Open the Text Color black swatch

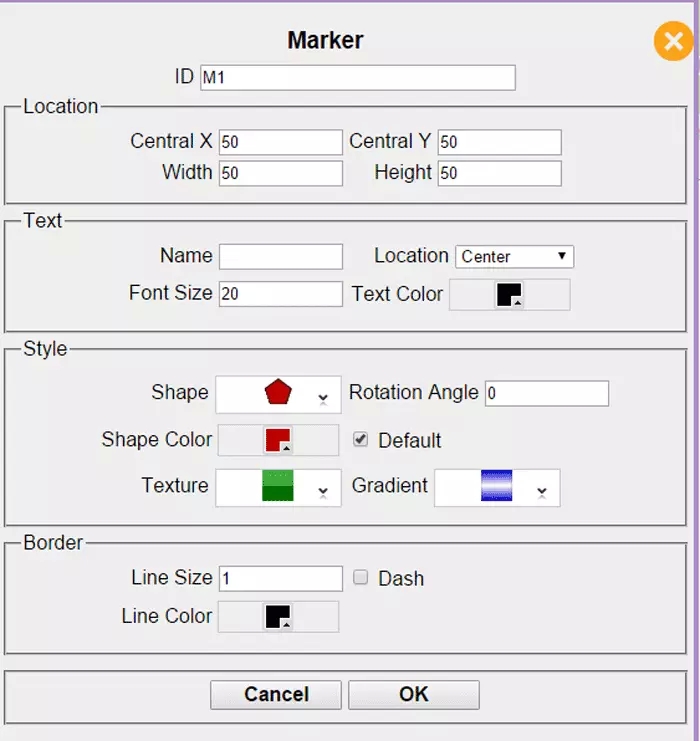coord(509,295)
